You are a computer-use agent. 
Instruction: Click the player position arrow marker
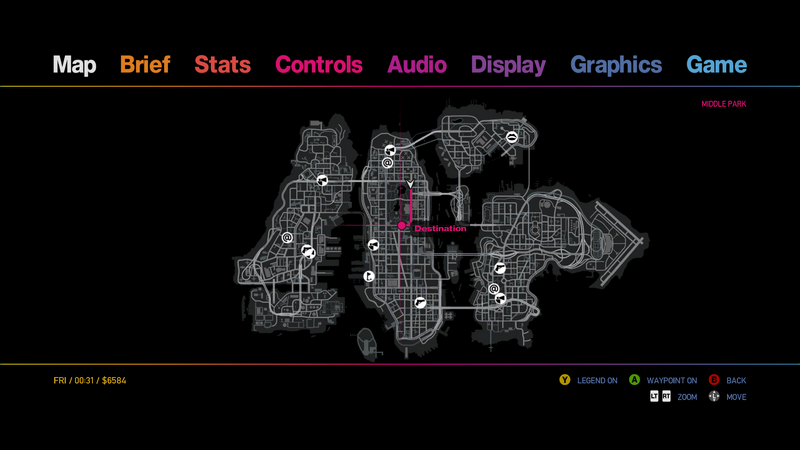tap(410, 184)
